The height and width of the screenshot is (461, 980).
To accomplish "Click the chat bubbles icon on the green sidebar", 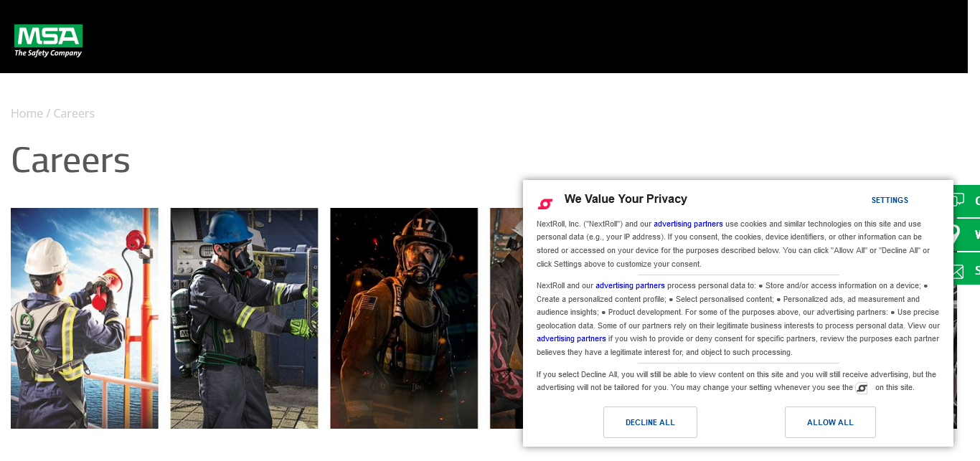I will [958, 201].
